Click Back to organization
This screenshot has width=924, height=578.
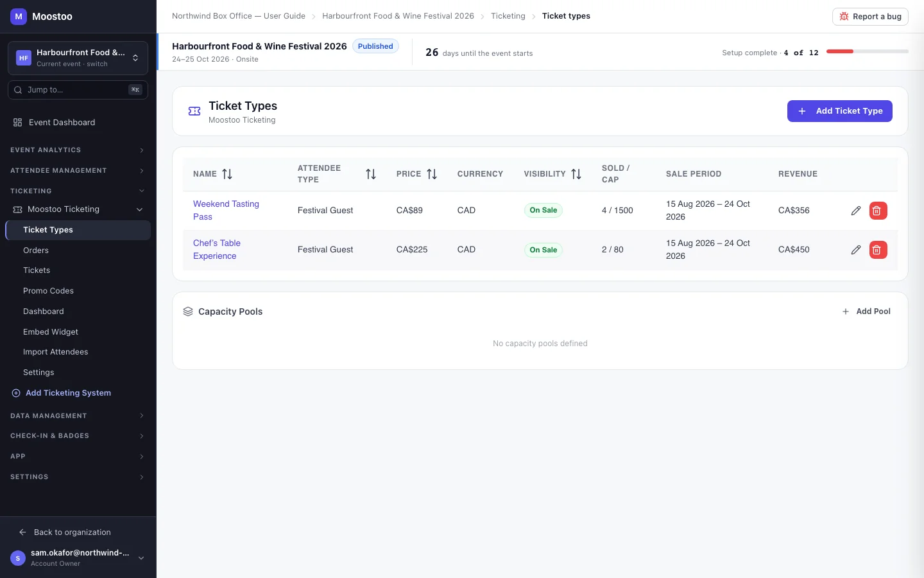point(65,532)
